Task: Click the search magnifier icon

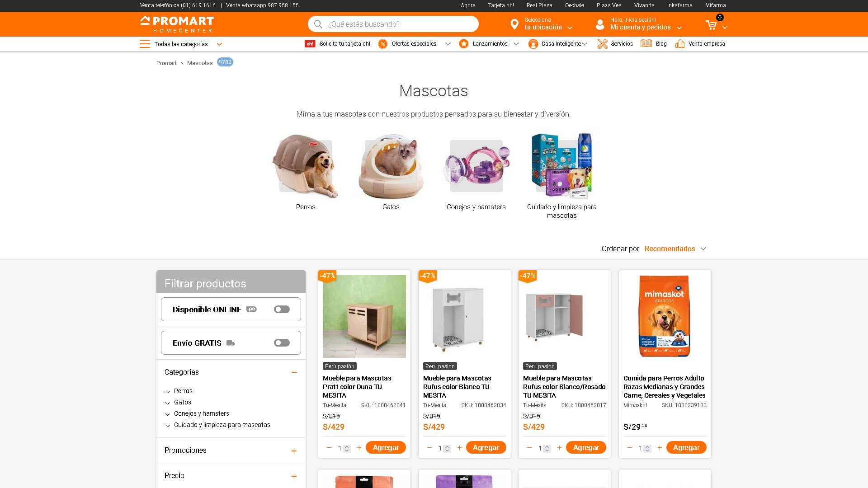Action: [x=318, y=24]
